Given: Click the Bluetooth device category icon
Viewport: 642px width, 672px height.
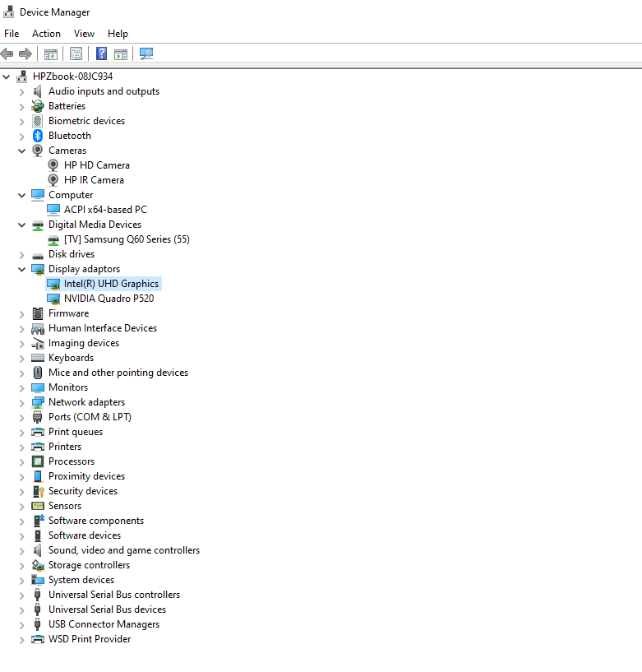Looking at the screenshot, I should coord(37,136).
